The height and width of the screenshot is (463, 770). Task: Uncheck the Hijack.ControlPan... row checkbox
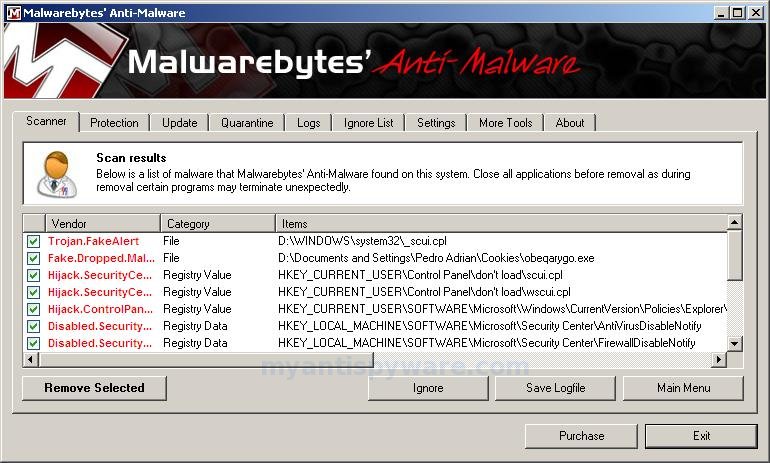tap(33, 309)
